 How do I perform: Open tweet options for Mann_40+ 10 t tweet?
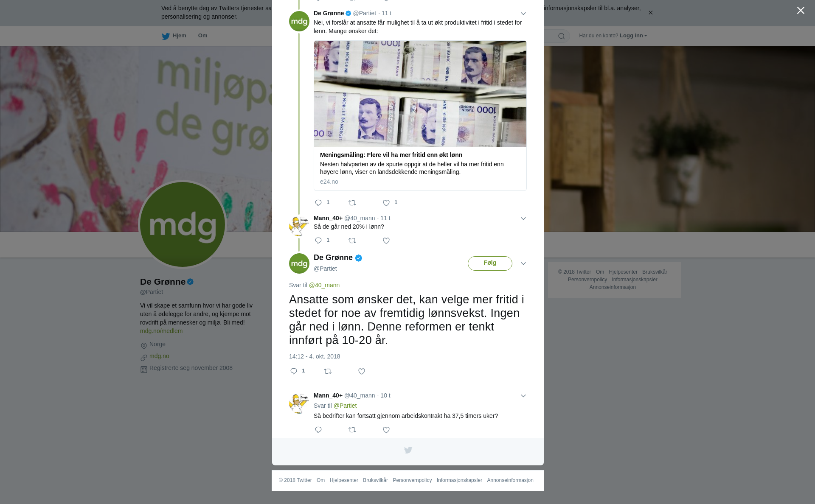[523, 396]
